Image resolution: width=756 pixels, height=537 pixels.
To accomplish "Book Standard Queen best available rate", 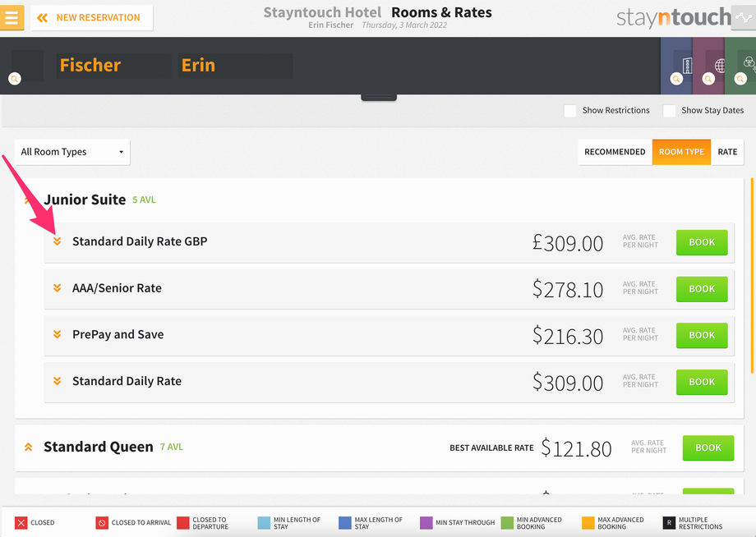I will coord(708,447).
